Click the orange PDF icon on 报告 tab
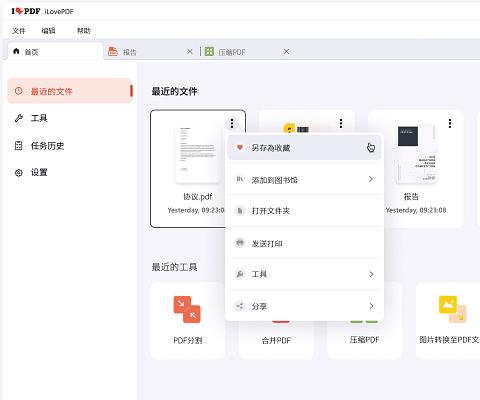The image size is (480, 400). [x=113, y=51]
